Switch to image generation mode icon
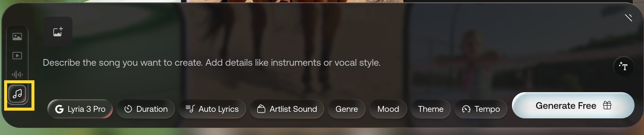 pyautogui.click(x=17, y=37)
